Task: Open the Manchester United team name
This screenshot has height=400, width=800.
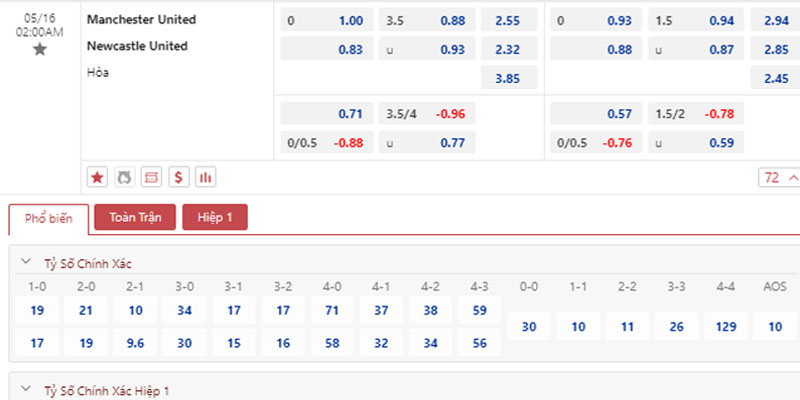Action: click(141, 19)
